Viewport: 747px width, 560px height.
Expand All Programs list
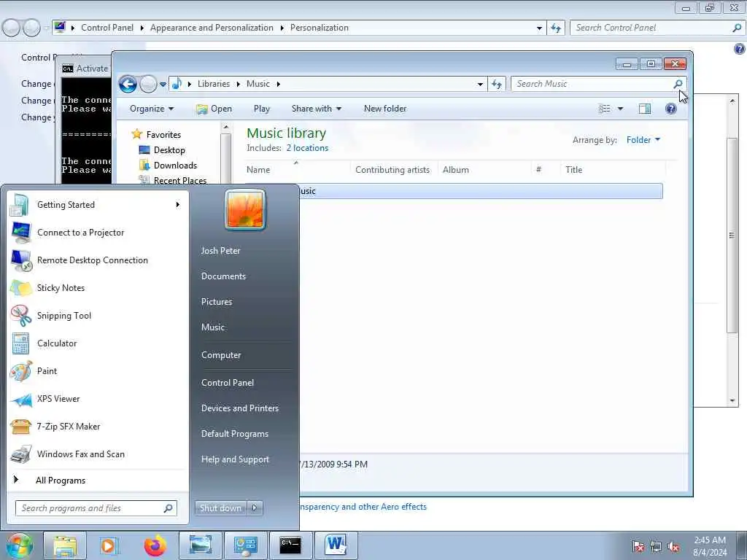[98, 481]
